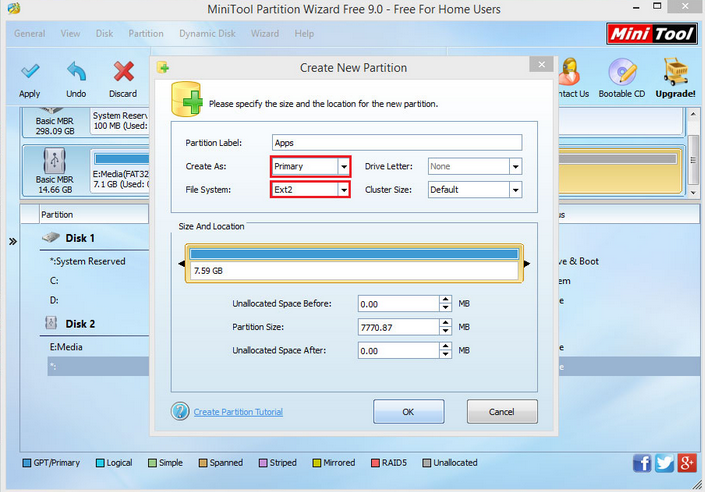Click the help icon beside tutorial link
705x492 pixels.
point(180,411)
